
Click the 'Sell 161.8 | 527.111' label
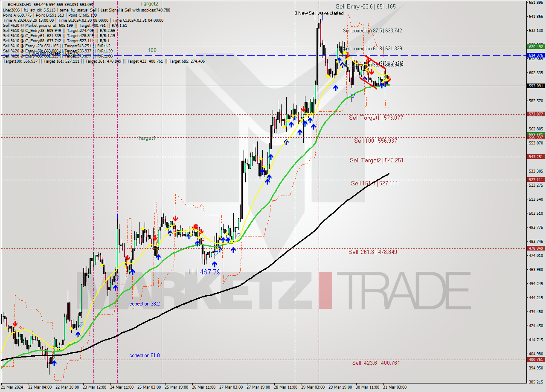[374, 183]
